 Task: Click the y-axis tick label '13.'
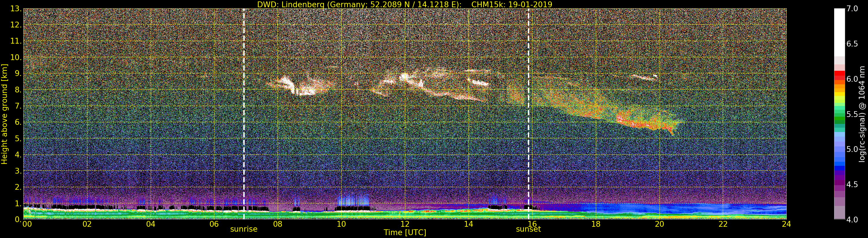tap(16, 9)
